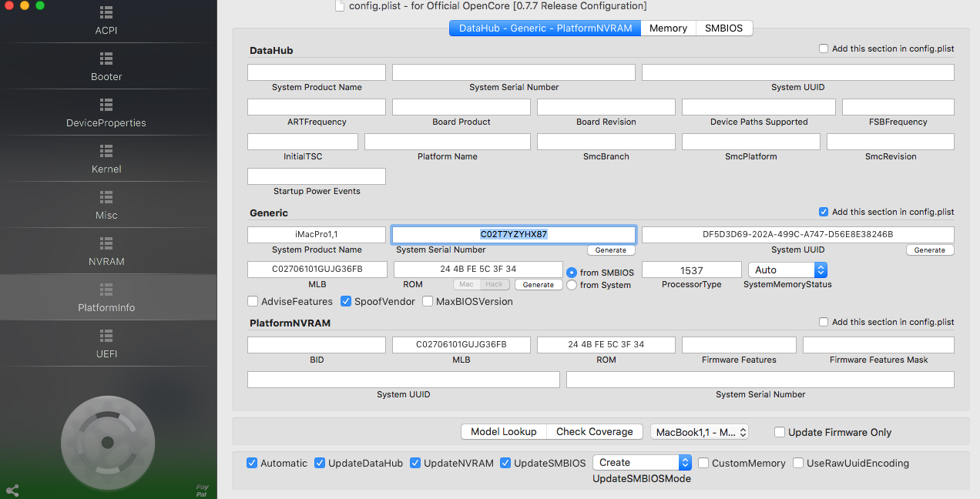This screenshot has height=499, width=980.
Task: Select the Booter sidebar icon
Action: (x=106, y=59)
